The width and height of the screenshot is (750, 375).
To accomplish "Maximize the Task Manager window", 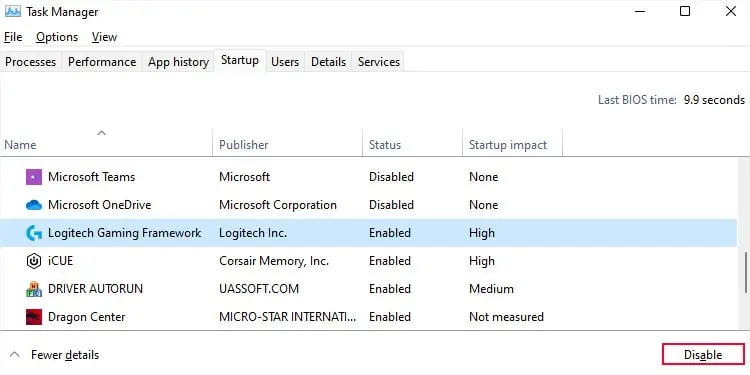I will click(685, 11).
